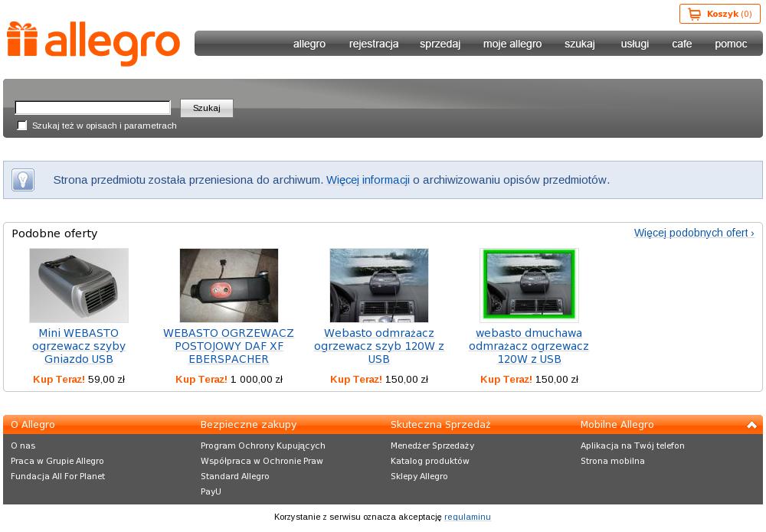Click the 'Skuteczna Sprzedaż' footer heading
766x532 pixels.
pos(440,425)
